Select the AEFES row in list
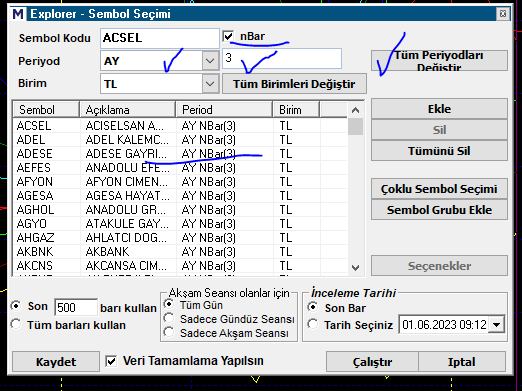This screenshot has height=391, width=522. [x=180, y=168]
